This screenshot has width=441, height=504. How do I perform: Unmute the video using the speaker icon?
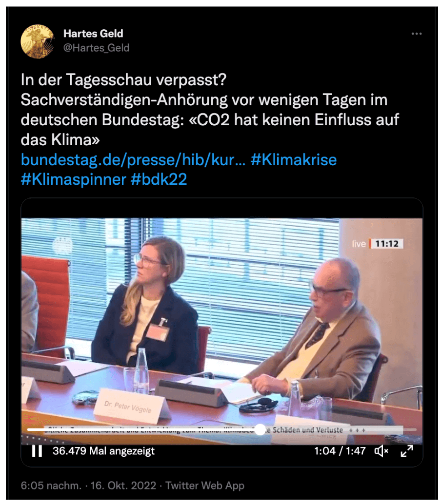(381, 451)
